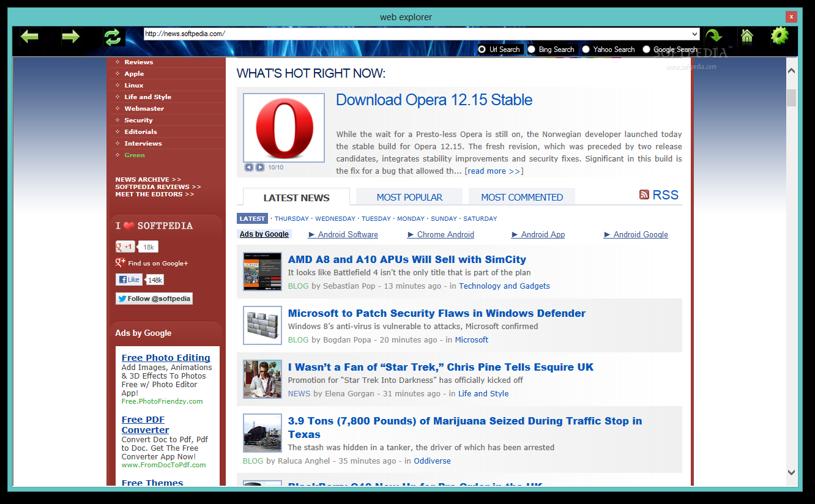Select the LATEST day filter
The width and height of the screenshot is (815, 504).
click(x=252, y=218)
